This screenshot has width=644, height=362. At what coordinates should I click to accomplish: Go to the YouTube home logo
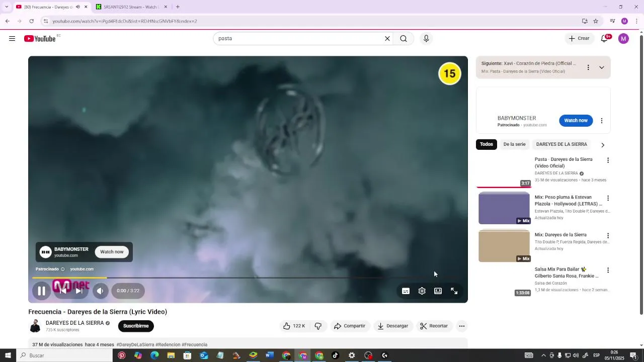pos(40,39)
